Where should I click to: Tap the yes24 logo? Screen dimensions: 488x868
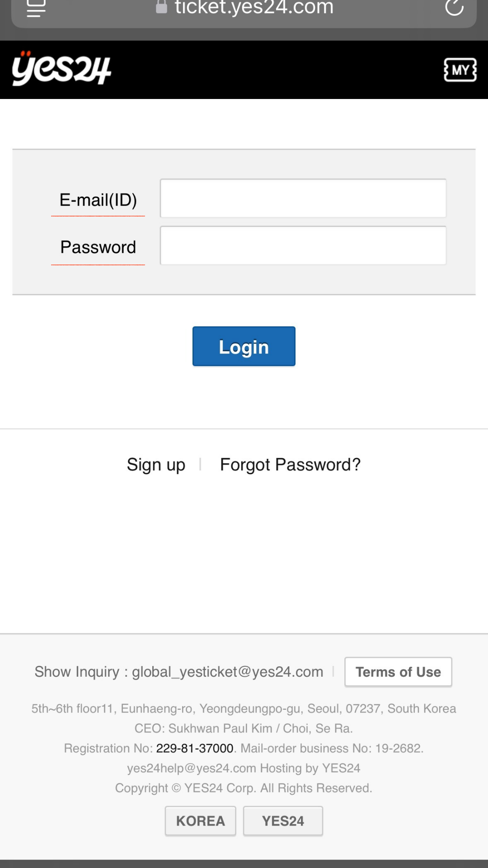[x=61, y=68]
